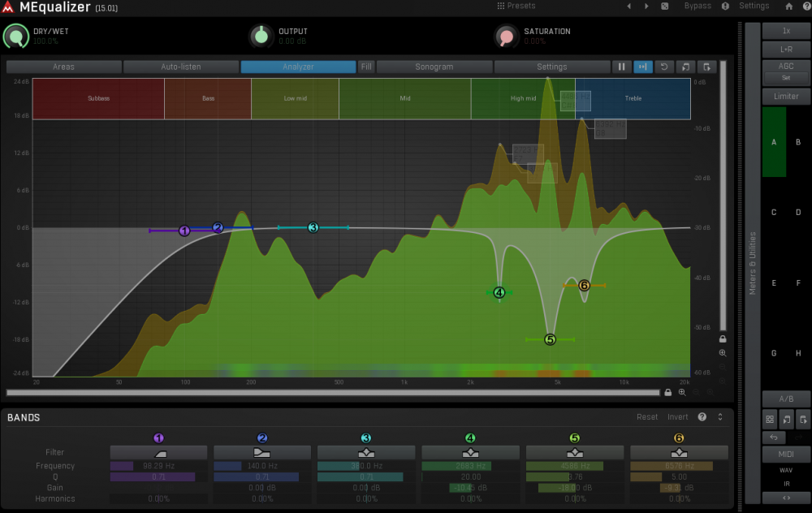Open the Presets menu
The width and height of the screenshot is (812, 513).
[516, 6]
